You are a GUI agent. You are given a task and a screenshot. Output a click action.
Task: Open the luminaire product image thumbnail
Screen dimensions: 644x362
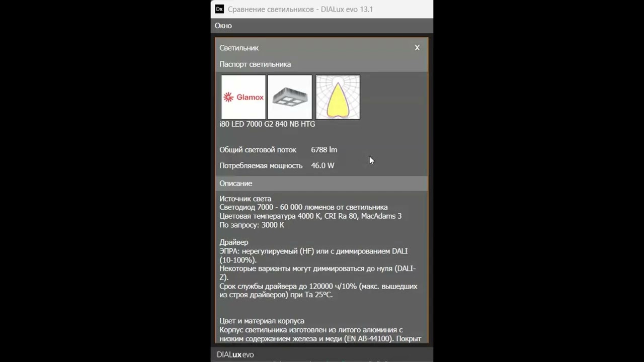(290, 97)
